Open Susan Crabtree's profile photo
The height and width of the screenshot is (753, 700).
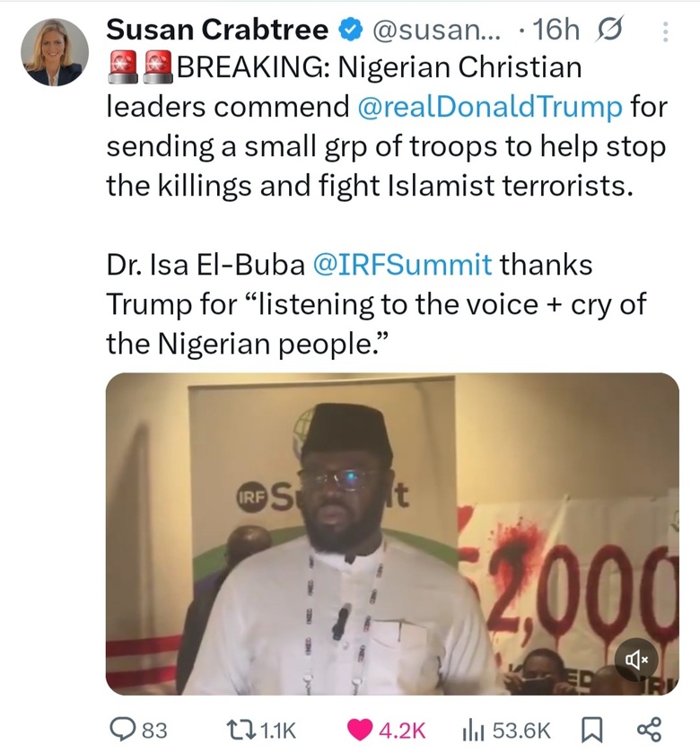(55, 51)
